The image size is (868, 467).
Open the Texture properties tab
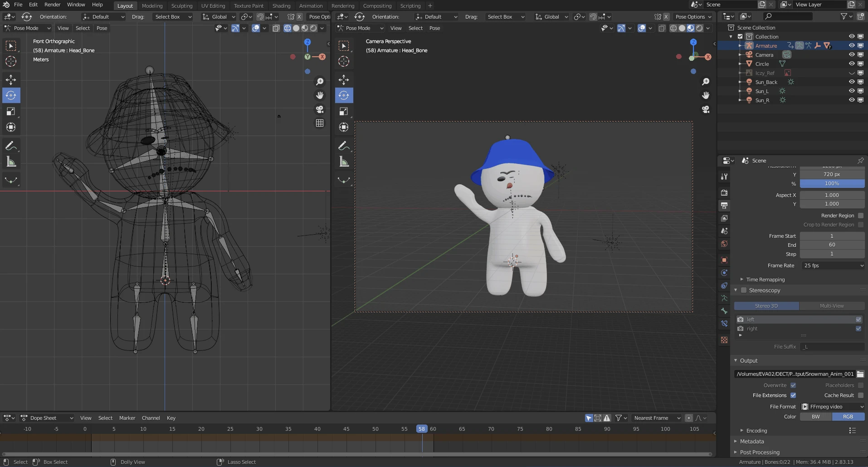(x=724, y=340)
